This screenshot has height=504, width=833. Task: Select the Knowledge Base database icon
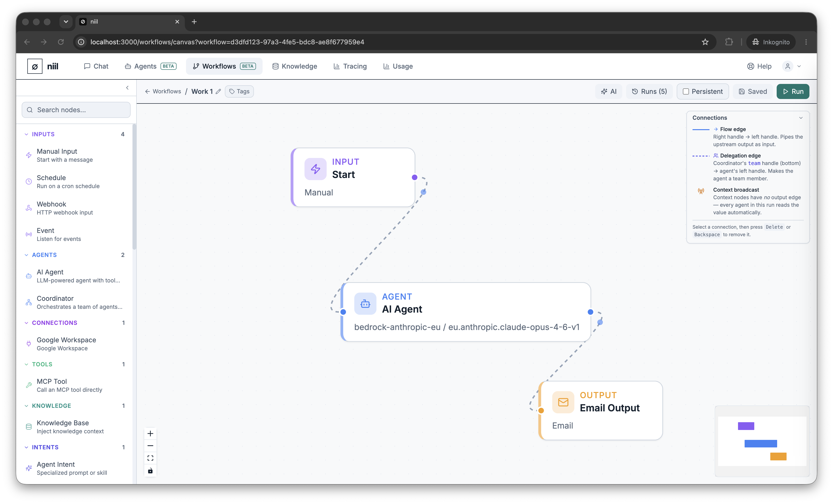[x=29, y=427]
